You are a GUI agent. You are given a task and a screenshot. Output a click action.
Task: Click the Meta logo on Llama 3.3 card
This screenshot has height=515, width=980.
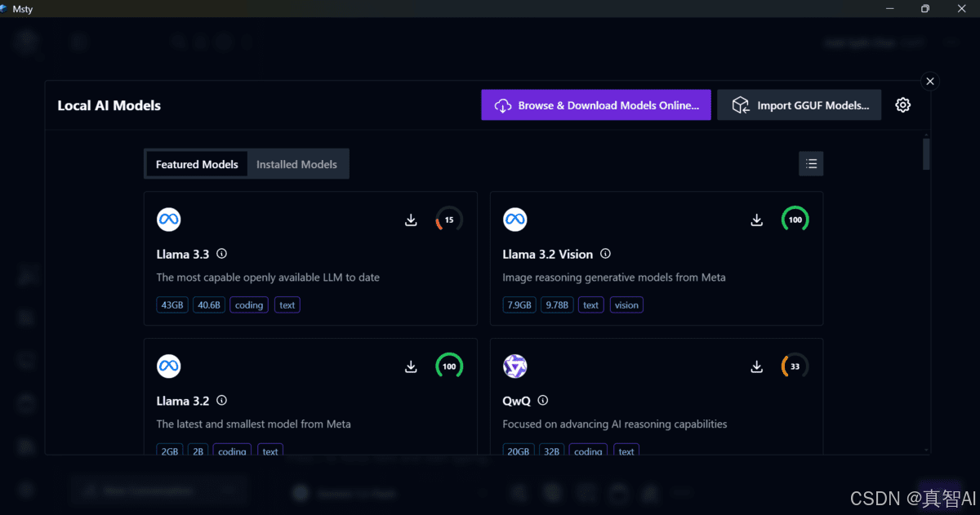169,220
